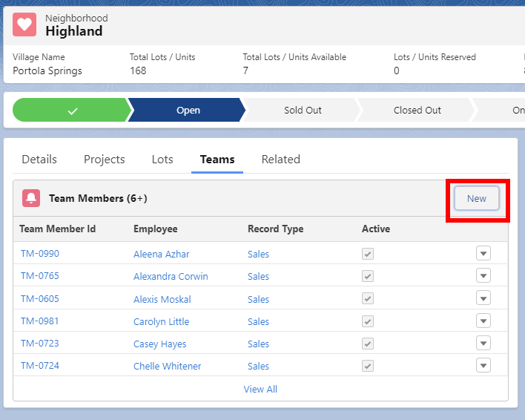Viewport: 525px width, 420px height.
Task: Toggle Active checkbox for Alexis Moskal
Action: [368, 299]
